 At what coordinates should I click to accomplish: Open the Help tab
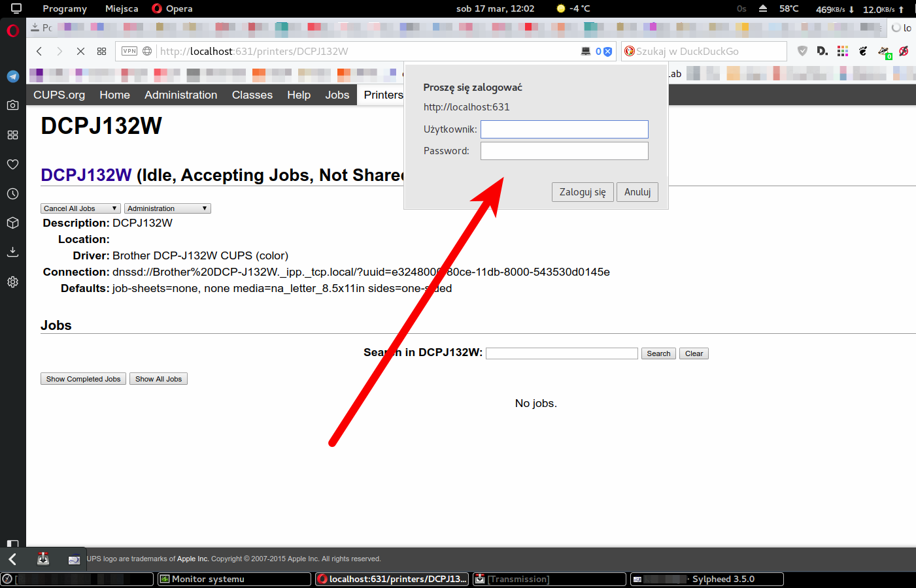click(299, 95)
